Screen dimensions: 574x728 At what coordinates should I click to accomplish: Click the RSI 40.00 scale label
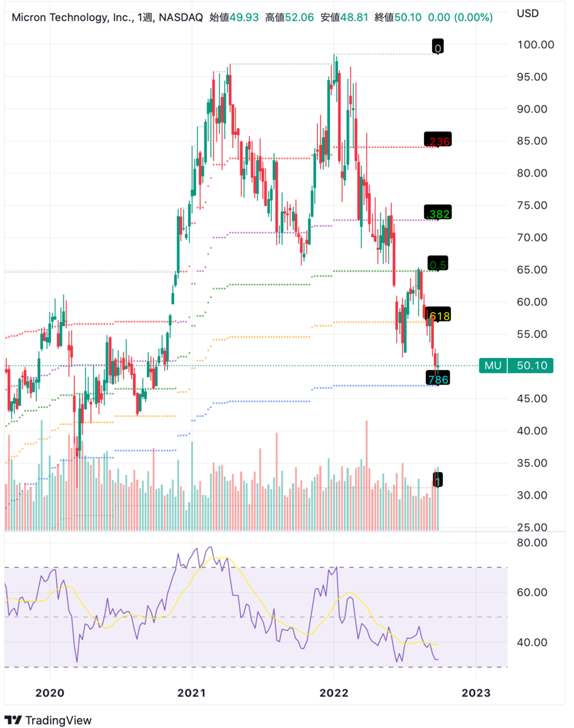pyautogui.click(x=532, y=642)
